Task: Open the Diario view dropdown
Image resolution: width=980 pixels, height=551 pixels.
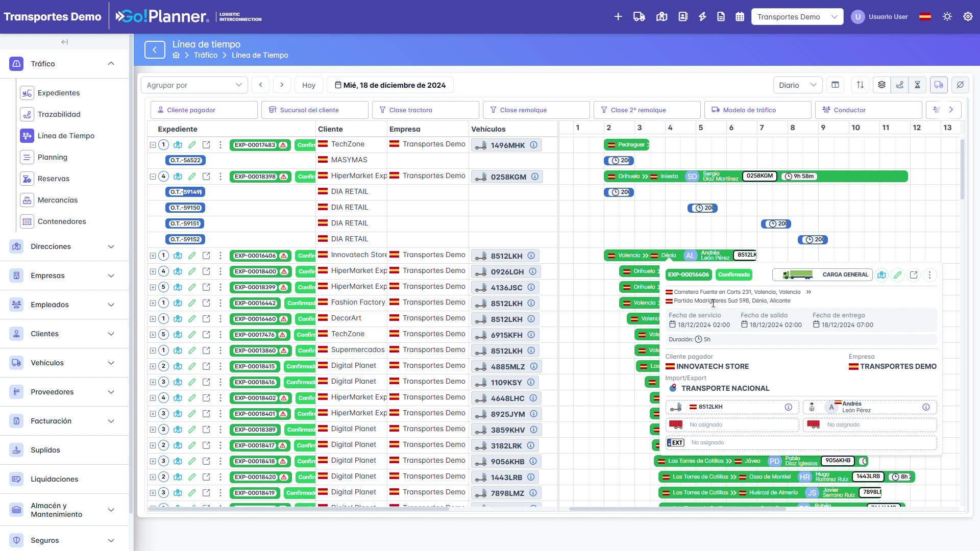Action: pyautogui.click(x=798, y=85)
